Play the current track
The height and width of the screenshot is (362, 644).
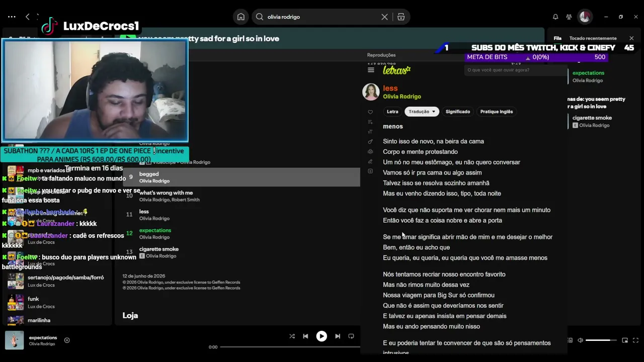(321, 336)
